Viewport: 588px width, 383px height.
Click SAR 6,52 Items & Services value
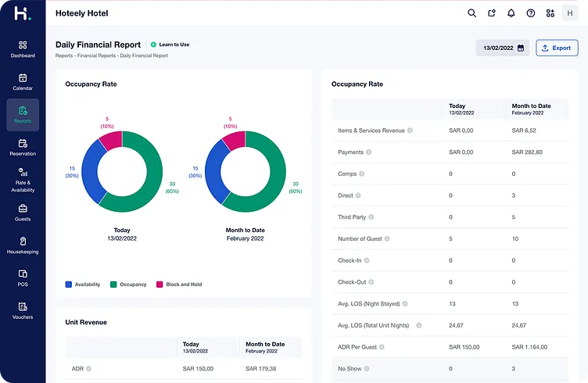click(524, 131)
